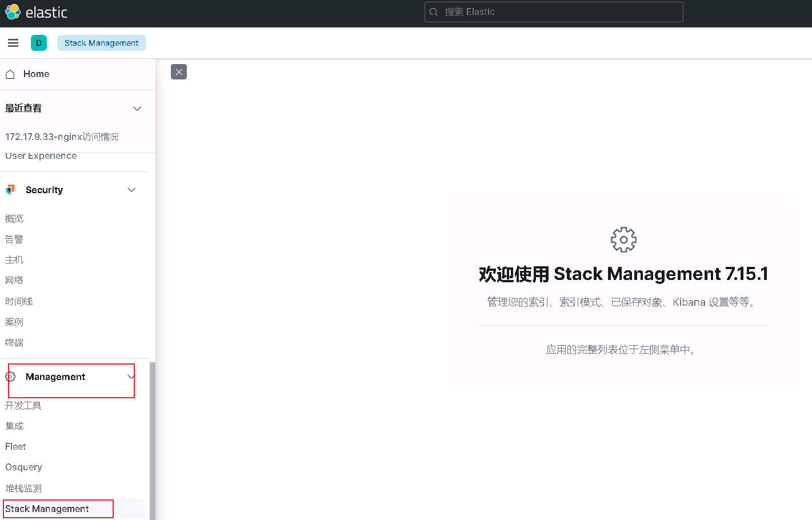The width and height of the screenshot is (812, 520).
Task: Click the Security shield icon
Action: 10,190
